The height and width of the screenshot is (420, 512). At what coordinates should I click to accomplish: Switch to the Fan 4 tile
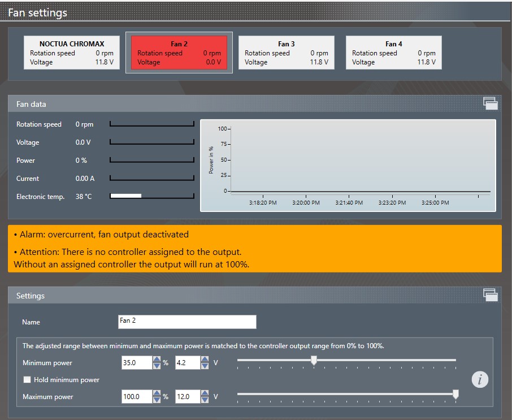(x=394, y=53)
